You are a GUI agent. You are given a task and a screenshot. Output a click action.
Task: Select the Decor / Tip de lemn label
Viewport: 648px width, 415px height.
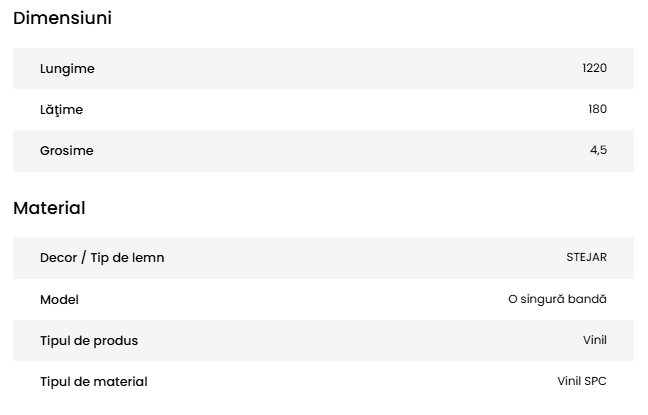point(102,258)
